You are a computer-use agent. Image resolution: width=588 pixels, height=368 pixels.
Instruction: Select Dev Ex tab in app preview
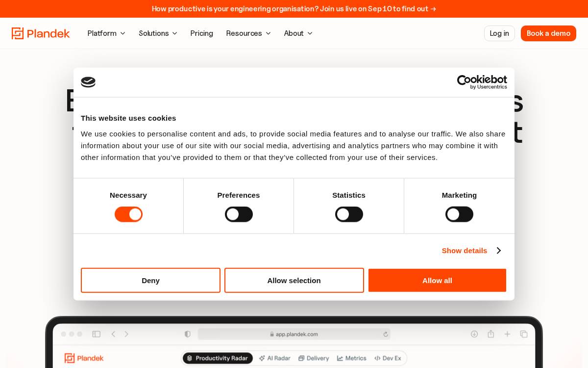(388, 358)
